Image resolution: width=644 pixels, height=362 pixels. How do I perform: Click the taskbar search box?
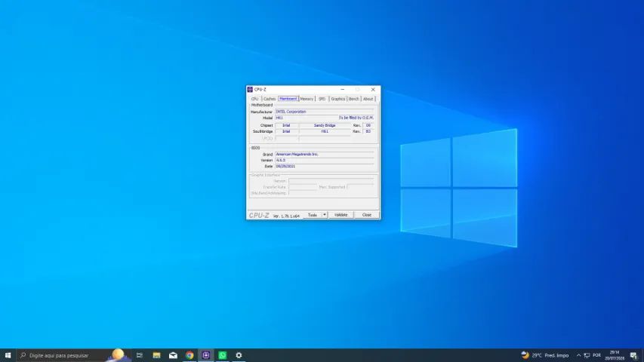[74, 355]
